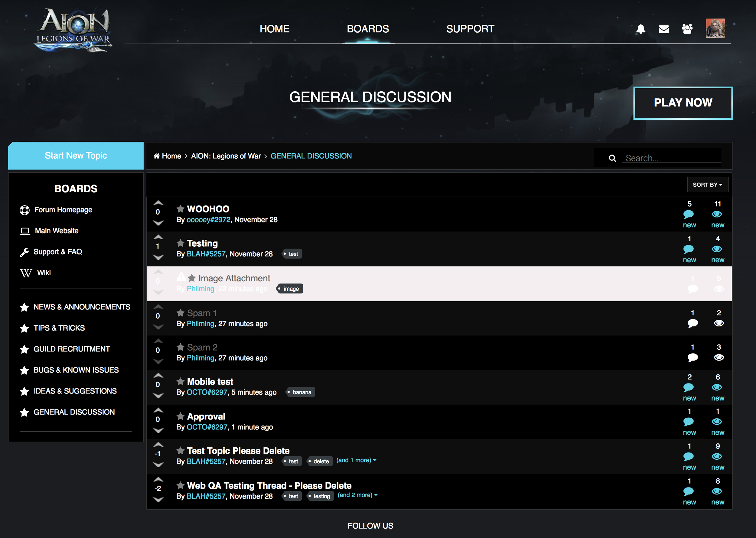Click the PLAY NOW button
Image resolution: width=756 pixels, height=538 pixels.
[683, 103]
